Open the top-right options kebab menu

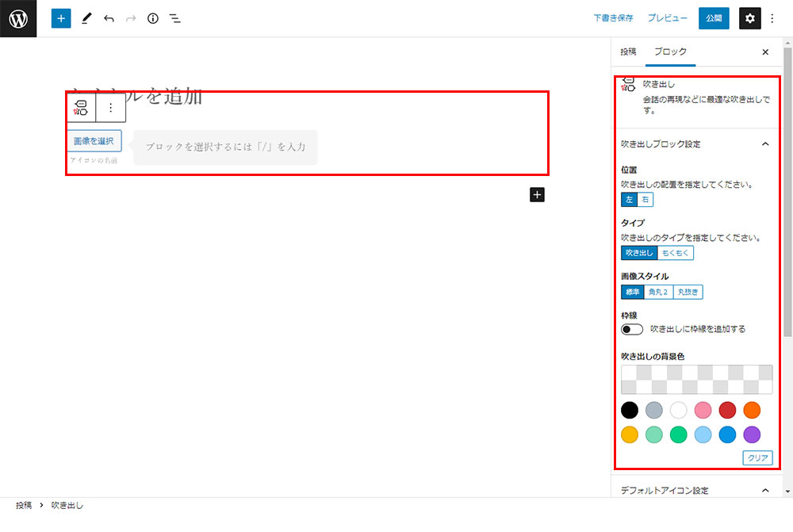coord(772,18)
